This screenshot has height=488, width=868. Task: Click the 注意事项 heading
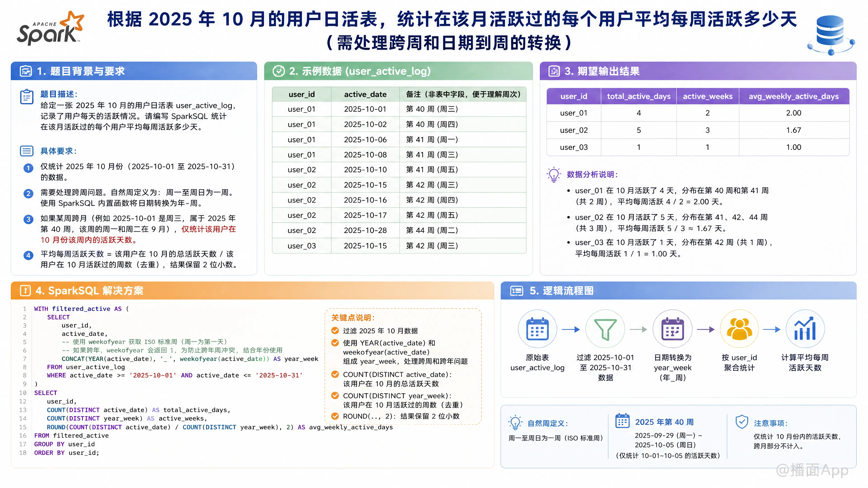coord(771,423)
